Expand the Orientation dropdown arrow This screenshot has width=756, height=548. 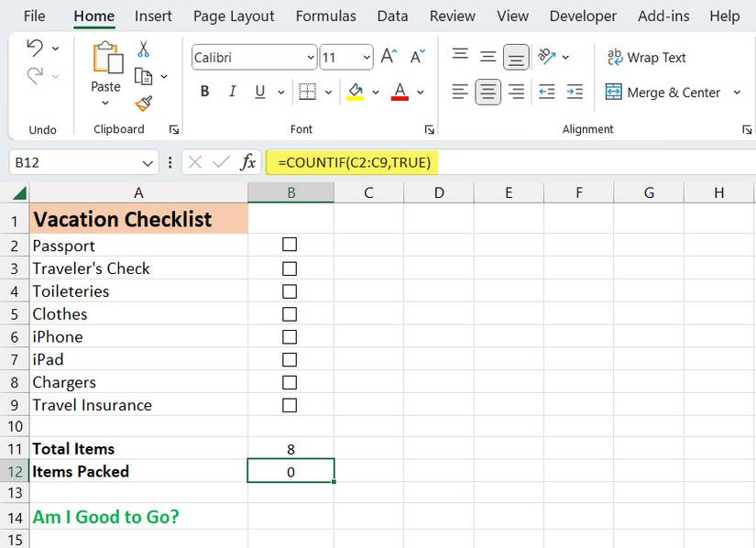click(x=565, y=57)
